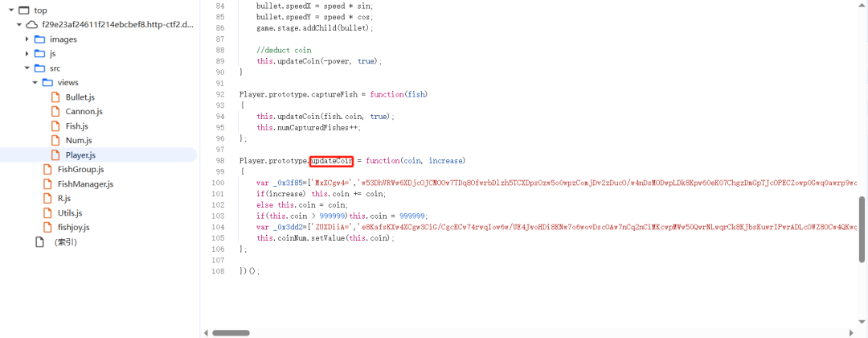The image size is (868, 338).
Task: Click the Utils.js file icon
Action: coord(47,212)
